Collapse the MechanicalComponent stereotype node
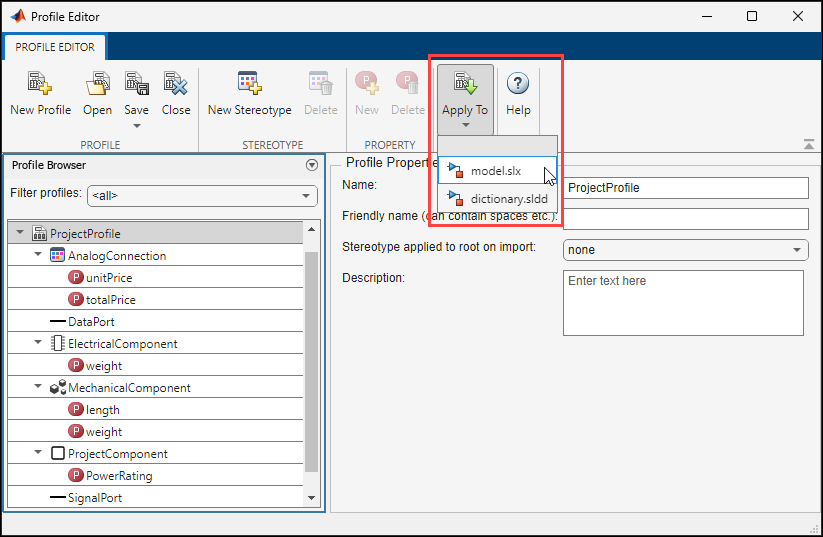 (38, 387)
